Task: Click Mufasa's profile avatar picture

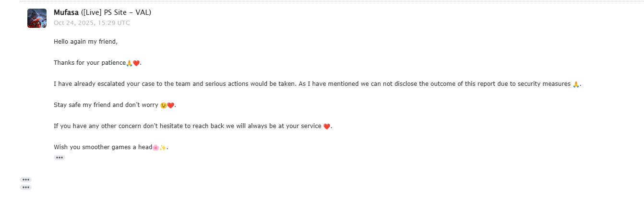Action: 37,18
